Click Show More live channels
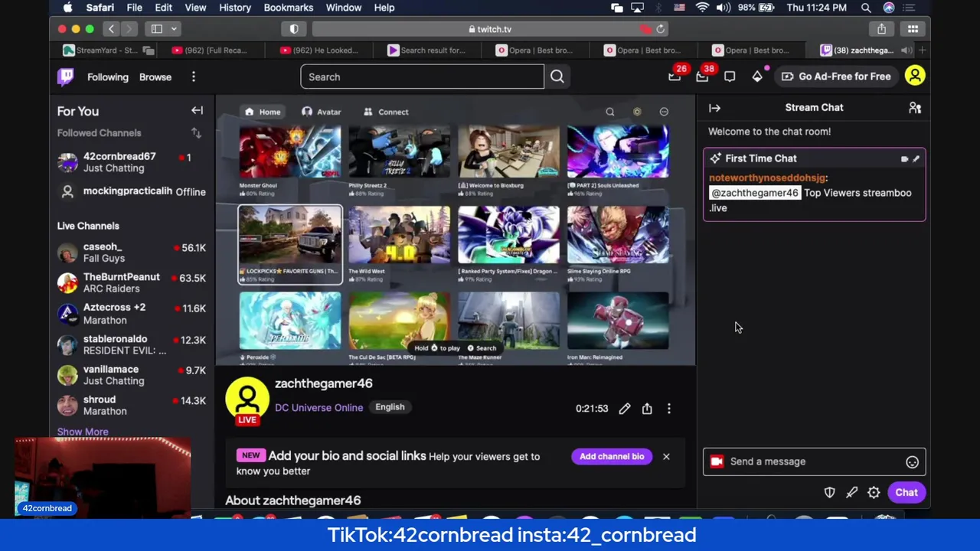980x551 pixels. [x=83, y=432]
